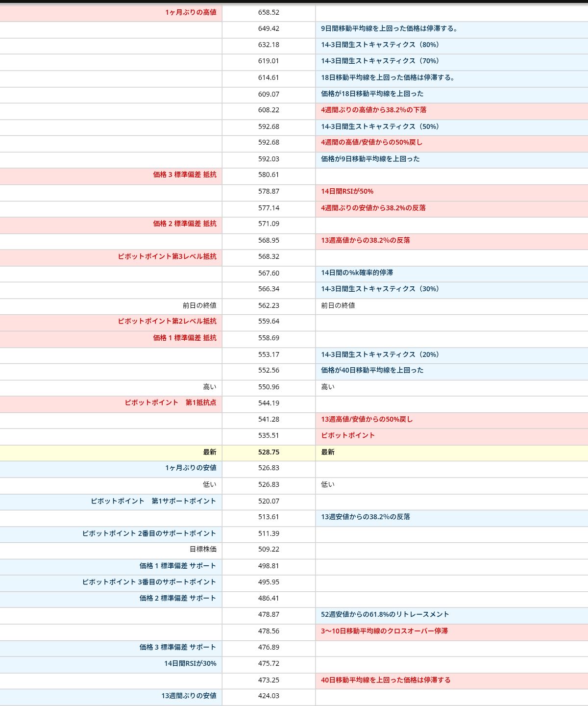The height and width of the screenshot is (706, 588).
Task: Select the 14日間RSIが50% entry
Action: click(x=347, y=191)
